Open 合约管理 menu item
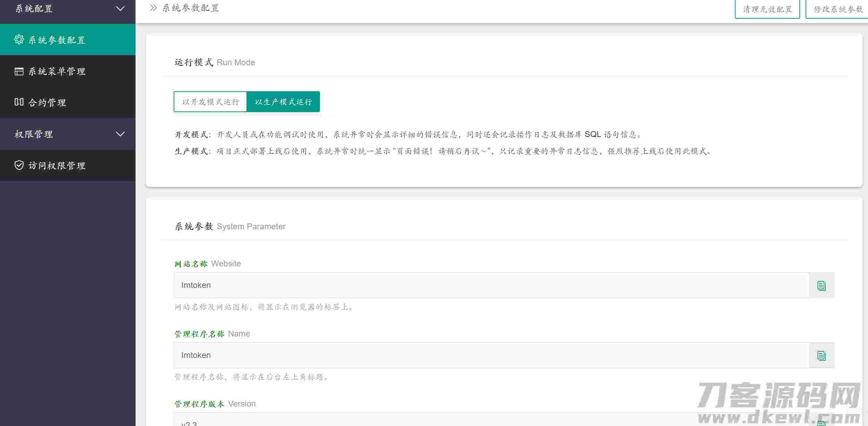Viewport: 868px width, 426px height. click(x=47, y=103)
